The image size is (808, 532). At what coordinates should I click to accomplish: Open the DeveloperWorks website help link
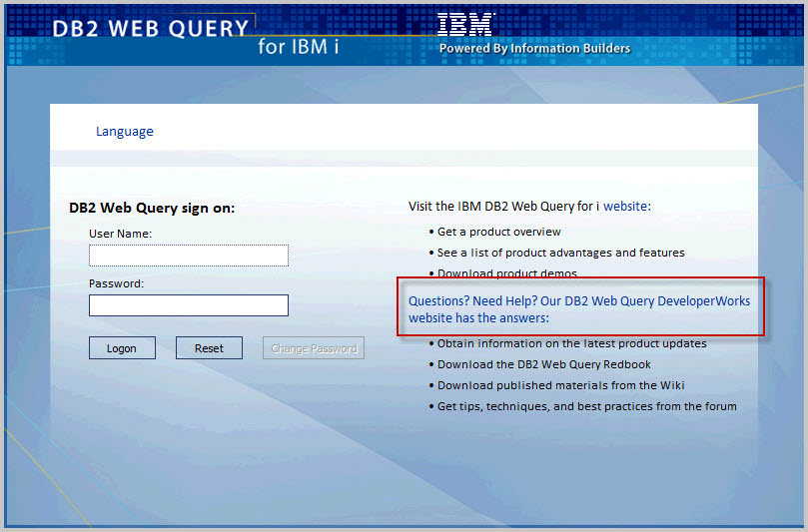point(579,309)
